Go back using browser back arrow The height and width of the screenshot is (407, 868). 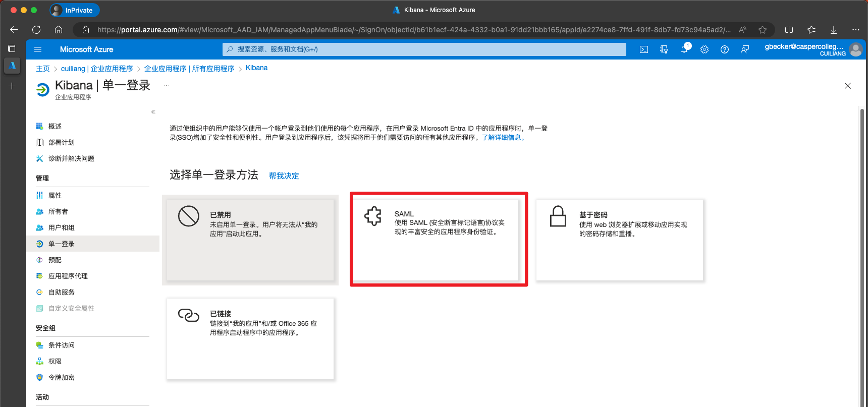[14, 30]
